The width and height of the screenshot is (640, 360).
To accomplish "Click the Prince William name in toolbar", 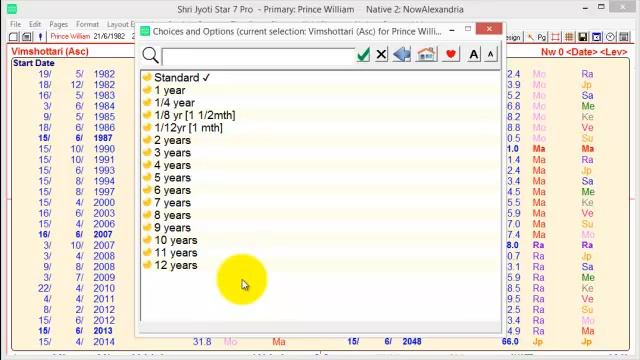I will (70, 36).
